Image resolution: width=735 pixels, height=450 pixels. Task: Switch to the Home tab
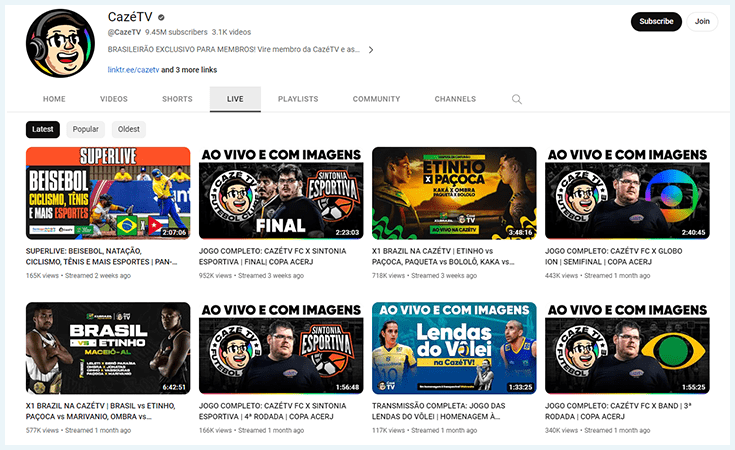point(54,99)
